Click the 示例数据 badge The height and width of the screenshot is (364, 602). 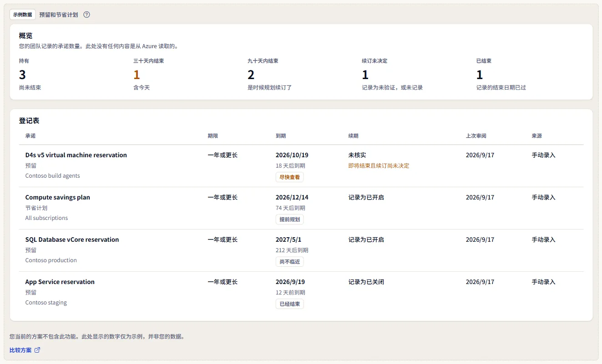(x=23, y=15)
